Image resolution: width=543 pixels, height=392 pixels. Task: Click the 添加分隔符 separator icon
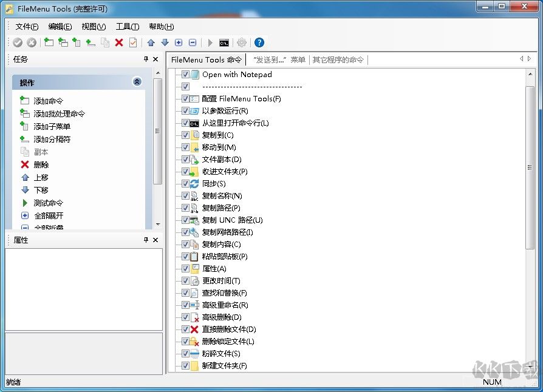tap(24, 139)
